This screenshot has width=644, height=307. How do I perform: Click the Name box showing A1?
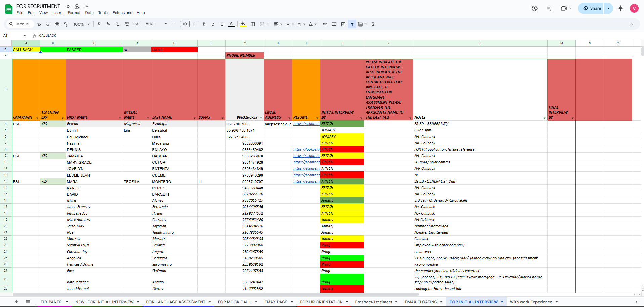point(14,35)
